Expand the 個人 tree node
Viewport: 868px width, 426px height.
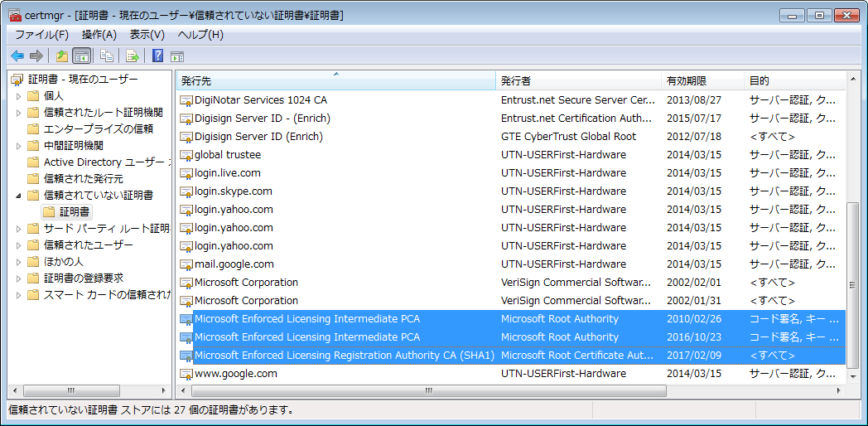click(x=19, y=96)
